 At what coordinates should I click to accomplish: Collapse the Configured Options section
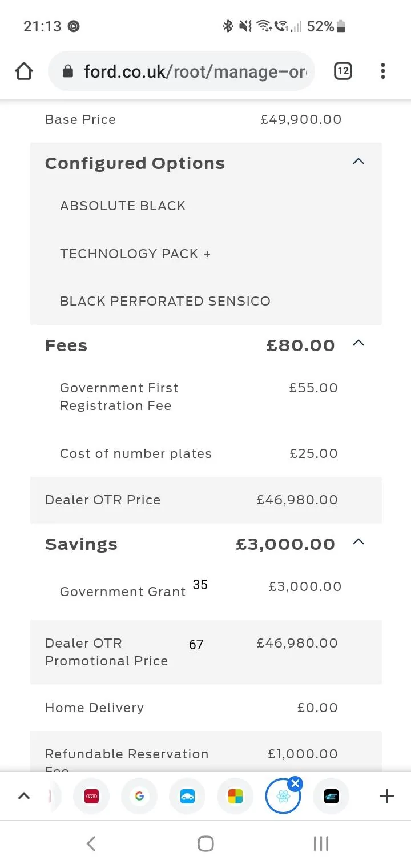[x=358, y=162]
